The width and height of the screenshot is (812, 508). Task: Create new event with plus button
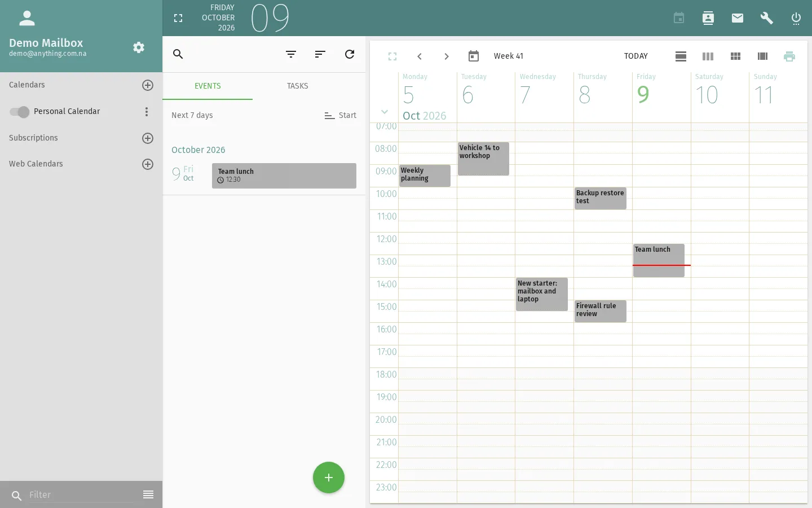coord(329,478)
